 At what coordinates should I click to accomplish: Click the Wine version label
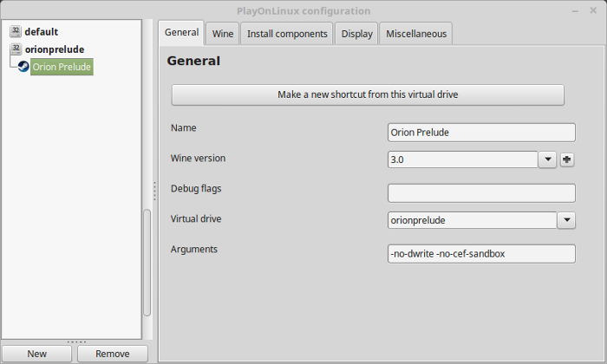pyautogui.click(x=198, y=158)
